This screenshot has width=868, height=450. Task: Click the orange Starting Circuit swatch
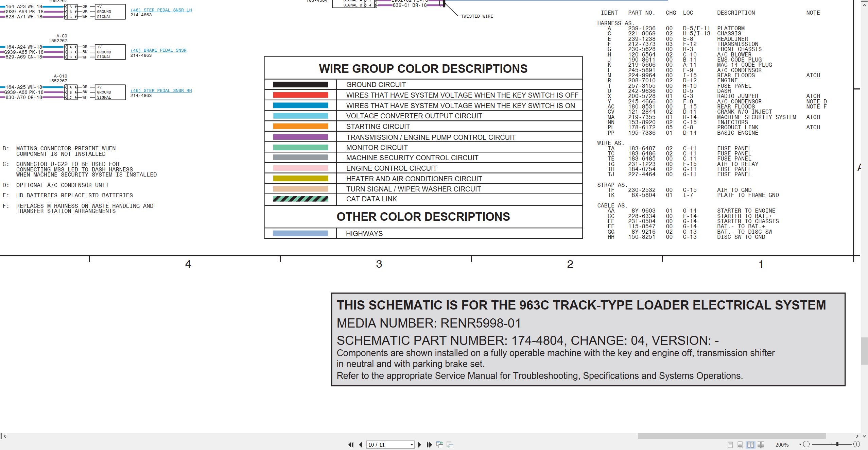click(300, 127)
